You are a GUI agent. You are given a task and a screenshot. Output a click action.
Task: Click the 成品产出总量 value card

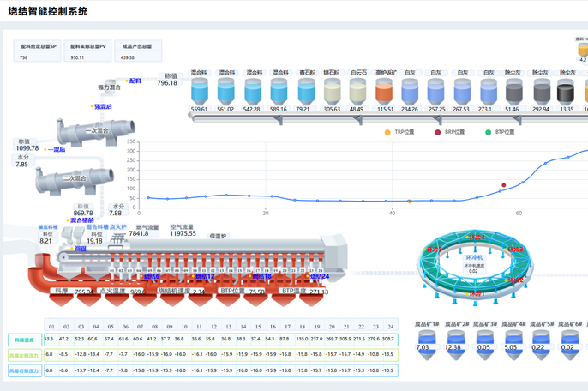coord(139,51)
